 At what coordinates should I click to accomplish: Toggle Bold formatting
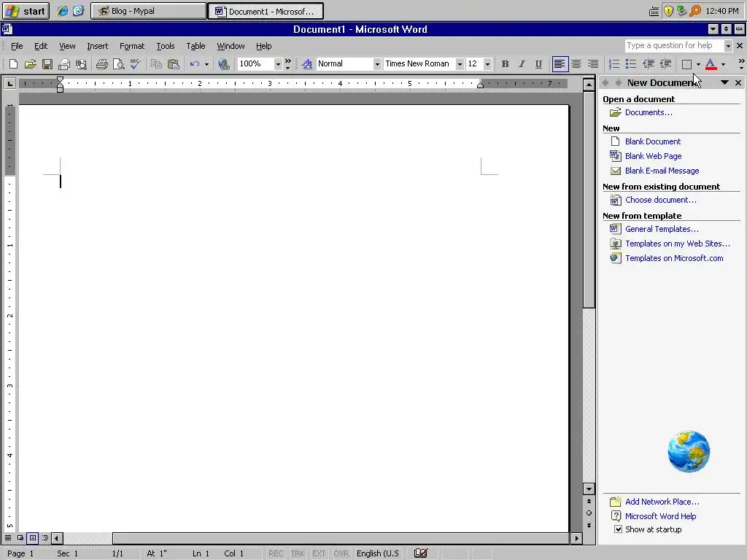[x=505, y=64]
